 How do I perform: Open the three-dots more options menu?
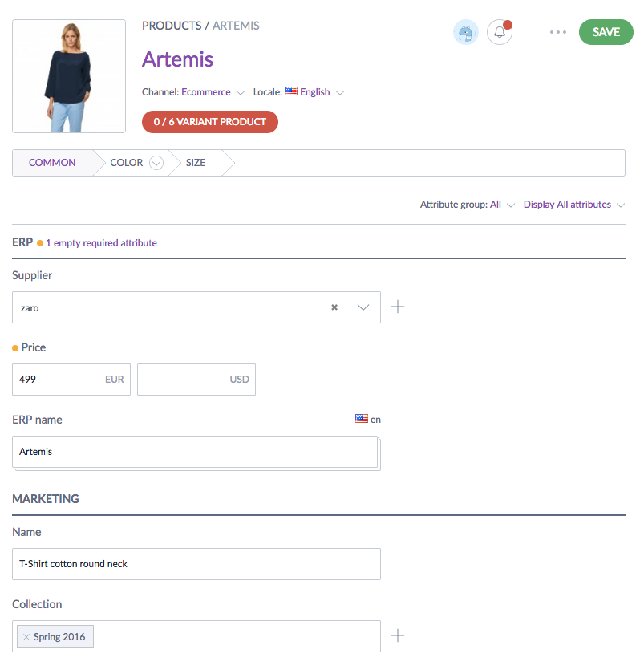[558, 32]
